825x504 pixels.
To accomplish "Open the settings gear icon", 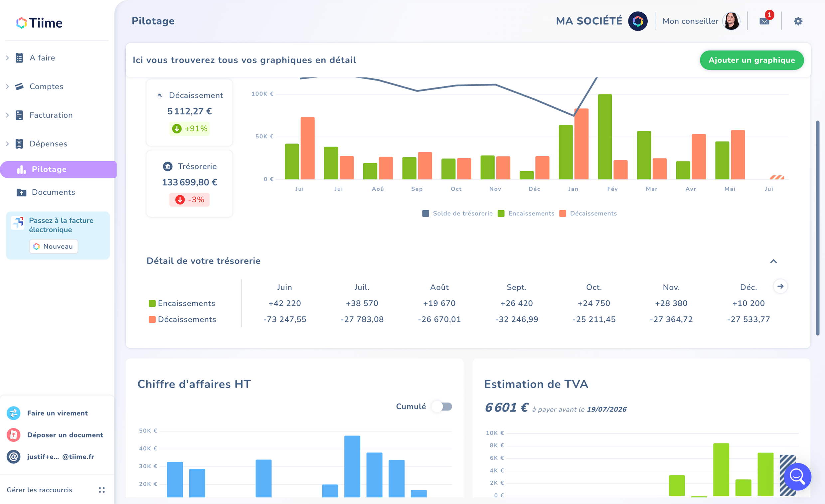I will point(798,21).
